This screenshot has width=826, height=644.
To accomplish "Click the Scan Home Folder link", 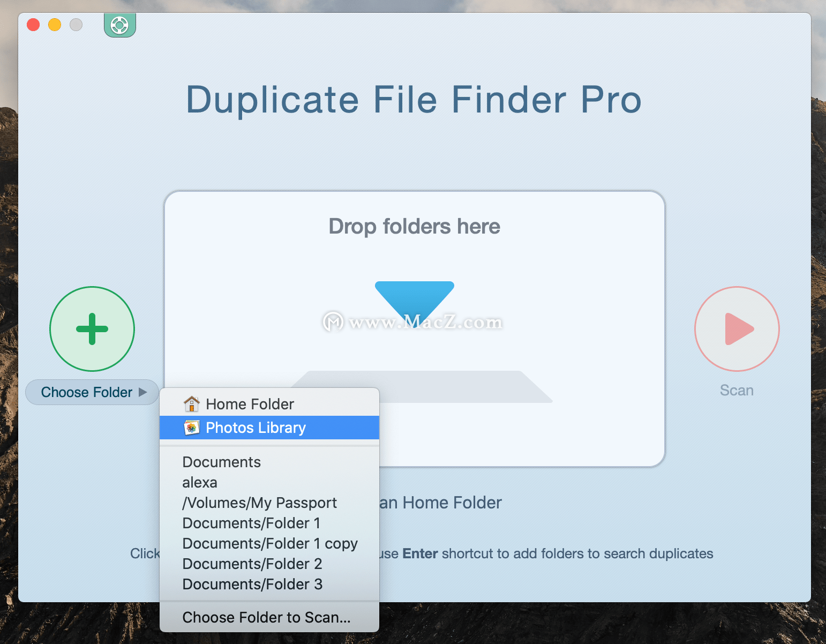I will (440, 503).
